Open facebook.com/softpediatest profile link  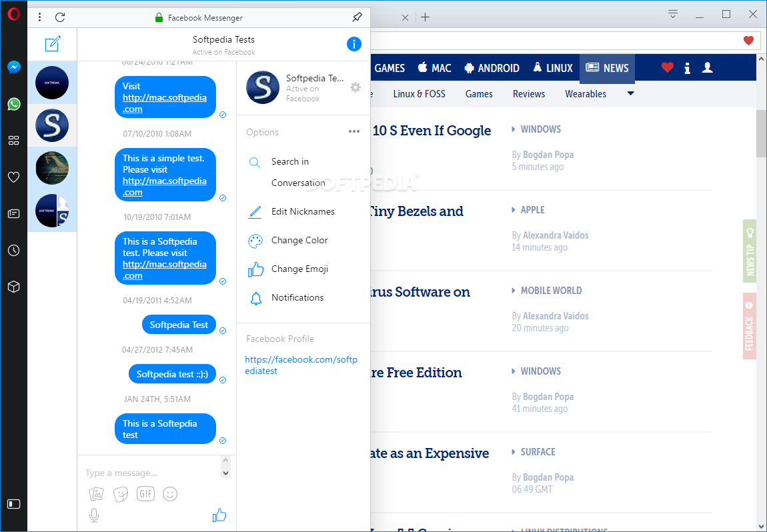[301, 365]
